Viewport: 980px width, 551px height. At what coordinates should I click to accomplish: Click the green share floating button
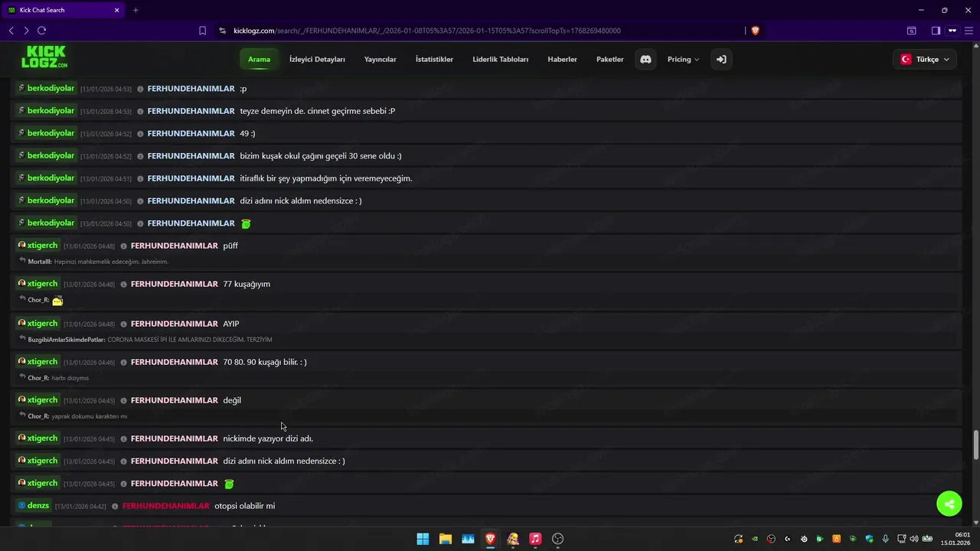[949, 504]
